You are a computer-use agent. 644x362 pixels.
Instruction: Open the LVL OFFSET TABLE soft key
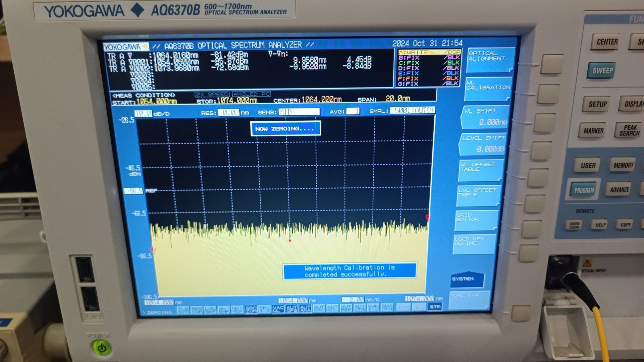(x=478, y=196)
